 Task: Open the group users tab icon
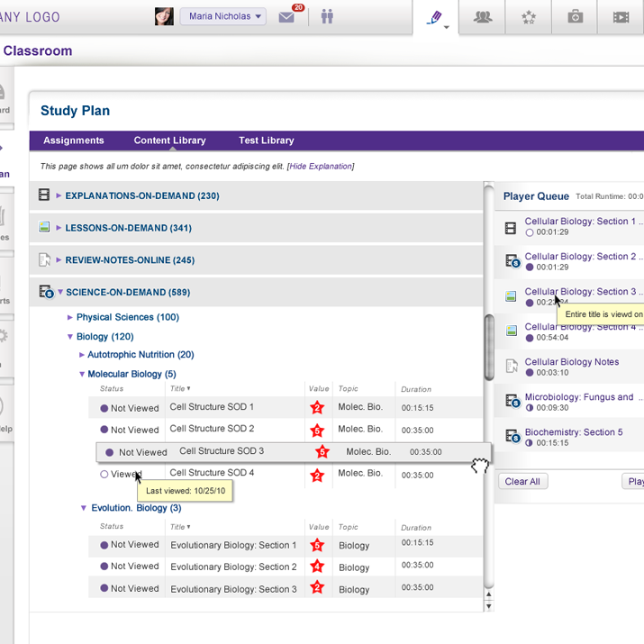483,17
